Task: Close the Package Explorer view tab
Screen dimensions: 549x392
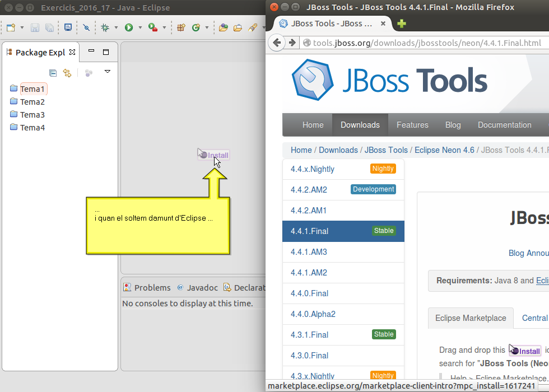Action: point(72,52)
